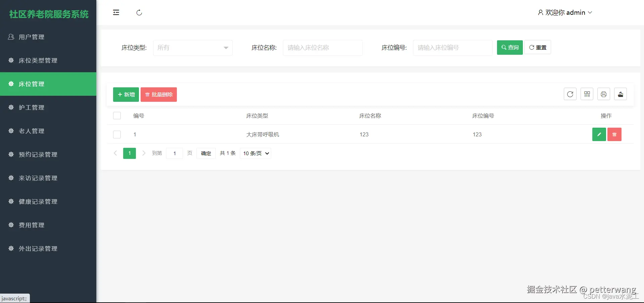Click the table refresh icon
644x303 pixels.
569,94
